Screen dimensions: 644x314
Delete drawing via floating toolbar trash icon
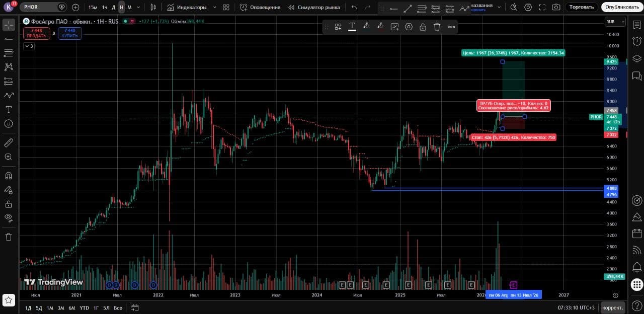pos(437,27)
